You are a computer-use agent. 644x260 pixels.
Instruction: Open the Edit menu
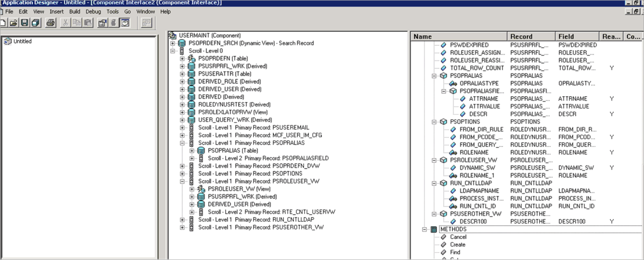23,11
